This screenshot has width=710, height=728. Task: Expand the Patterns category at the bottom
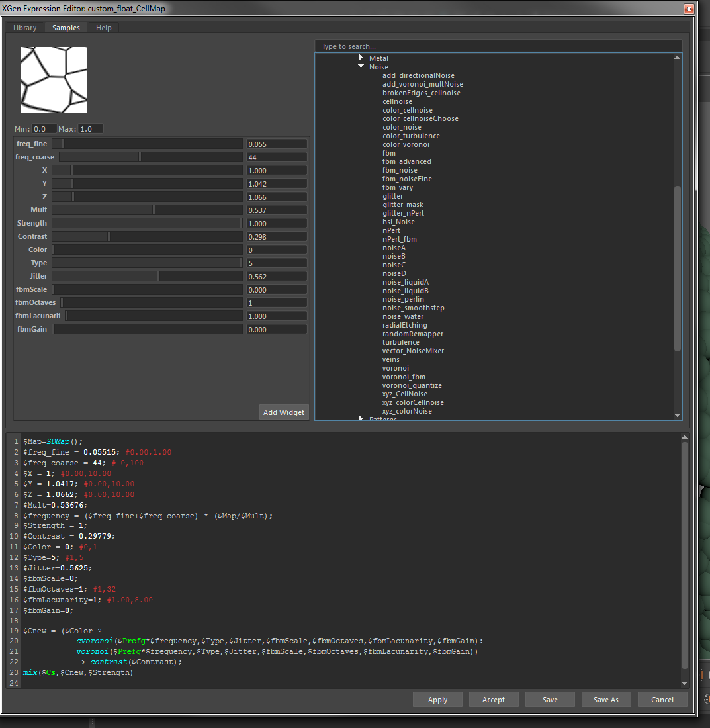coord(360,418)
